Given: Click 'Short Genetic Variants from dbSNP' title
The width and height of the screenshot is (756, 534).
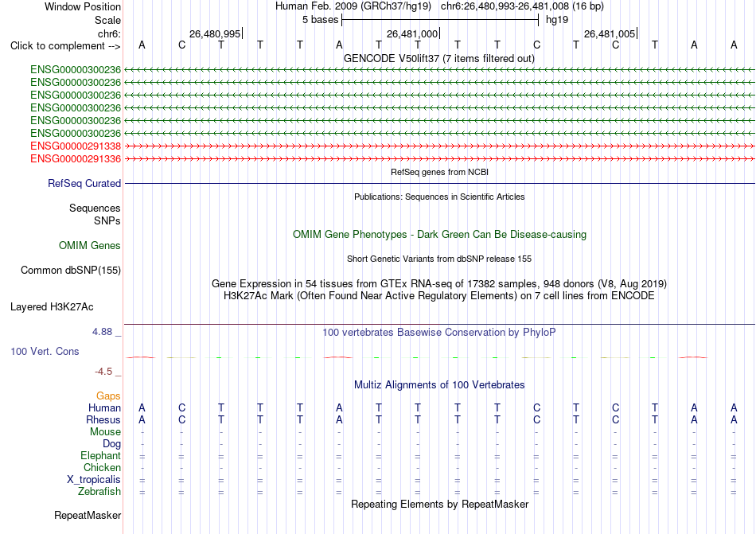Looking at the screenshot, I should [439, 259].
